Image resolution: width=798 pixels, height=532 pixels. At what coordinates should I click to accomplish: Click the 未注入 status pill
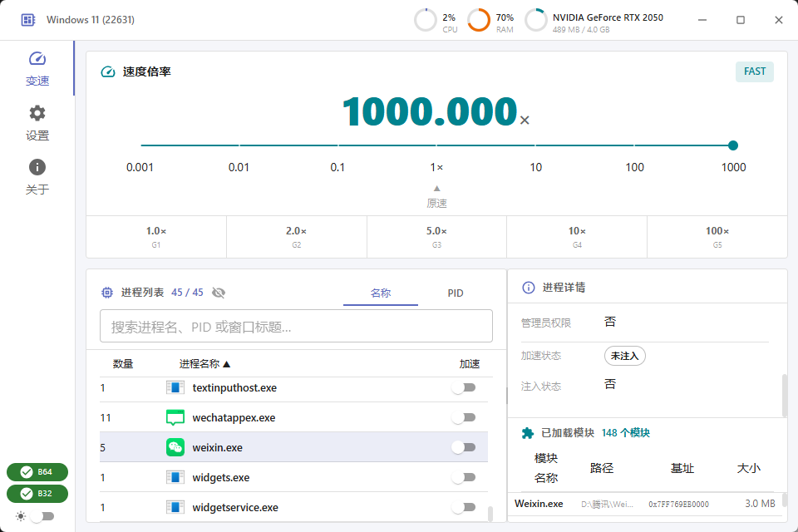[x=624, y=356]
